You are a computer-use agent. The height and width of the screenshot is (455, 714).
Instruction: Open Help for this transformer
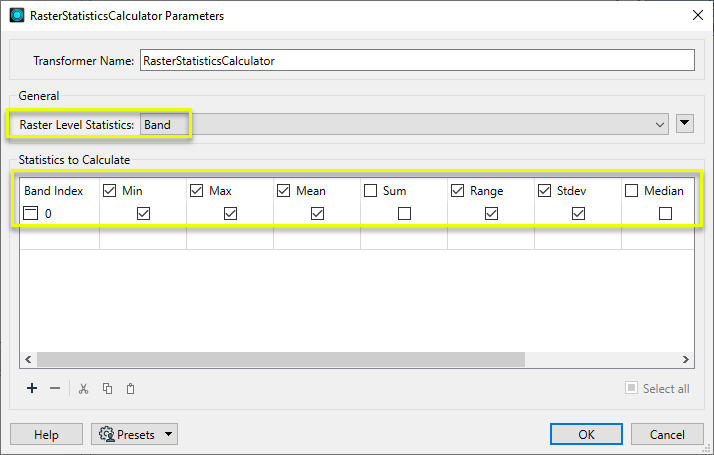tap(46, 435)
